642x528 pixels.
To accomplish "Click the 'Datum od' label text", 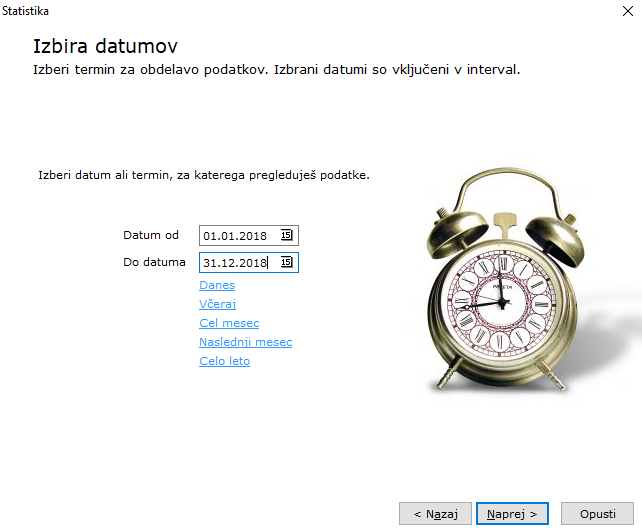I will point(151,235).
